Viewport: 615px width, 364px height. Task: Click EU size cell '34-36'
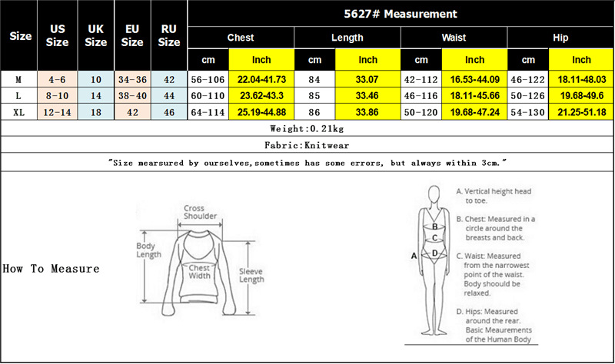(x=132, y=80)
